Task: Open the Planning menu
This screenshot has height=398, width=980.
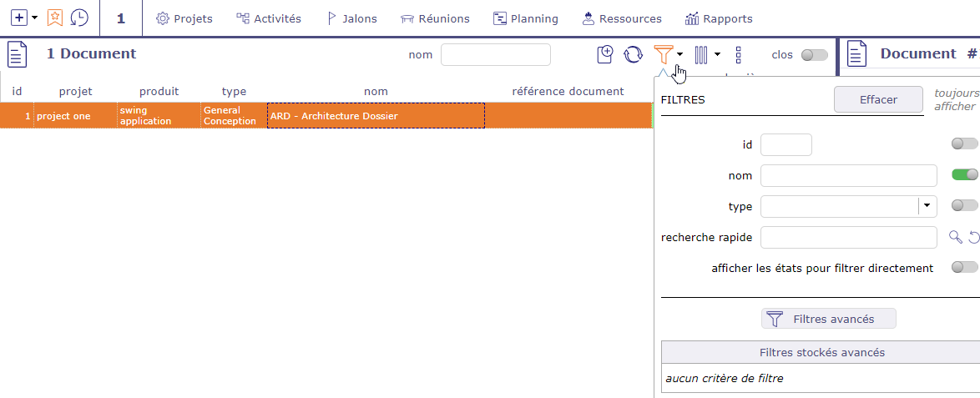Action: point(525,18)
